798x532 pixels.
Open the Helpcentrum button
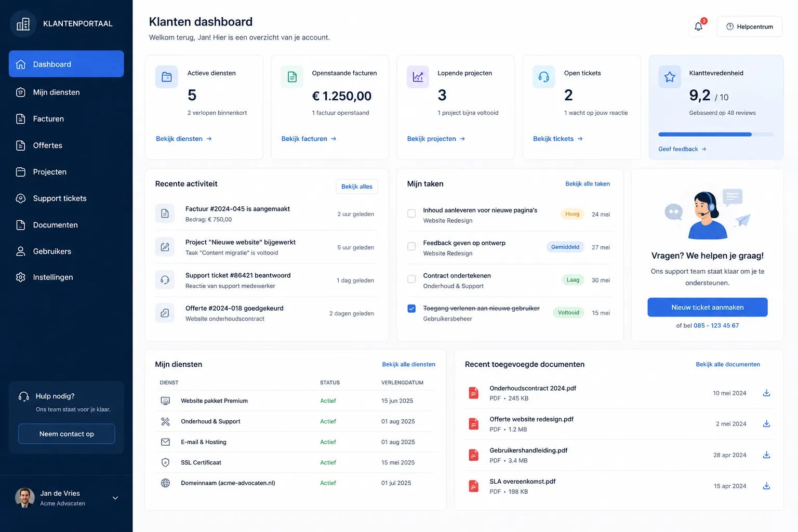(749, 26)
